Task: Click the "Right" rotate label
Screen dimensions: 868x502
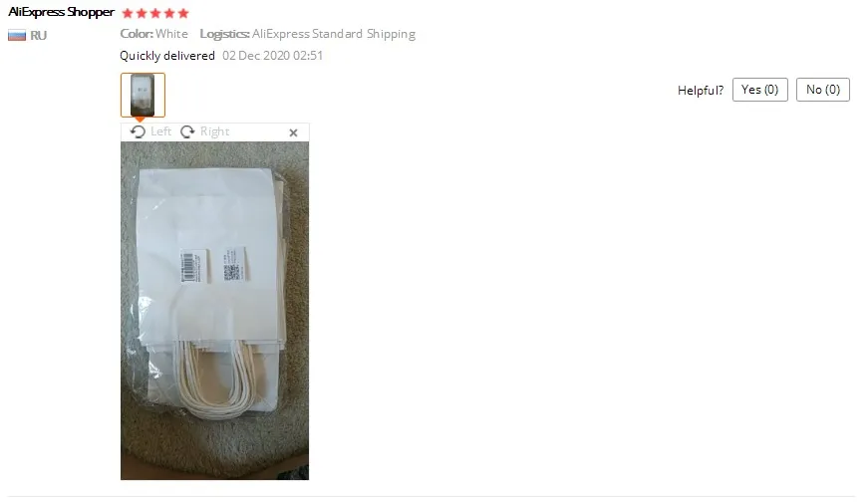Action: 215,131
